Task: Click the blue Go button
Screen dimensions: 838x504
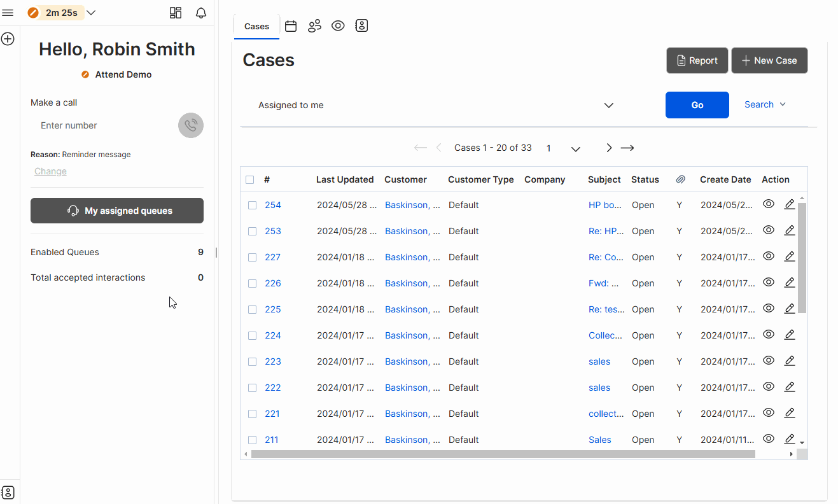Action: point(697,105)
